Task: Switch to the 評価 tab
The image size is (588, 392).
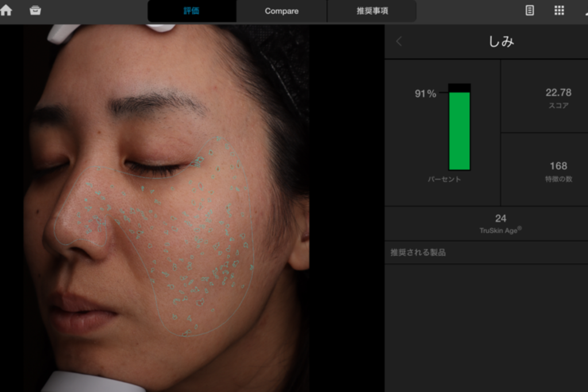Action: click(191, 11)
